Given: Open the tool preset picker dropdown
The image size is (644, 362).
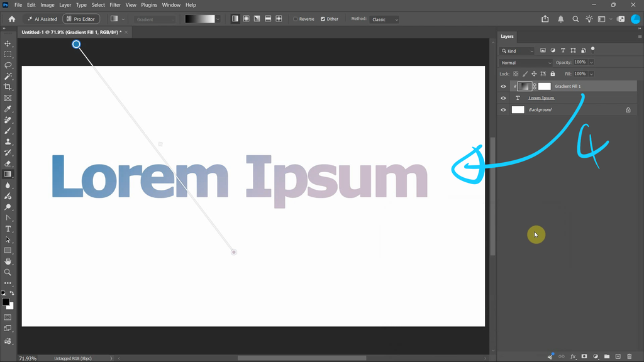Looking at the screenshot, I should [123, 19].
